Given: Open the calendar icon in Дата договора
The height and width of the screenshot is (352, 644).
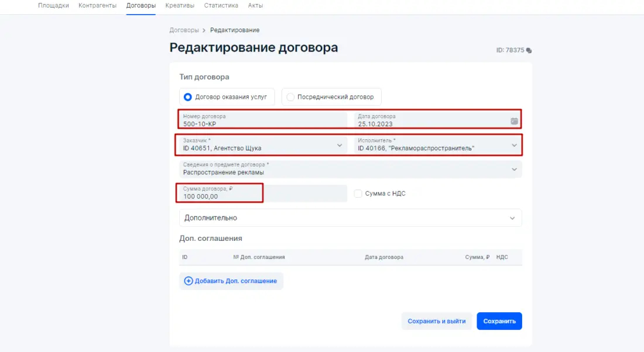Looking at the screenshot, I should pos(514,121).
